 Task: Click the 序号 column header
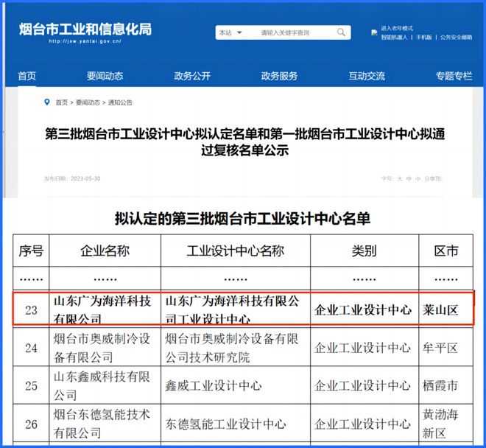click(31, 251)
